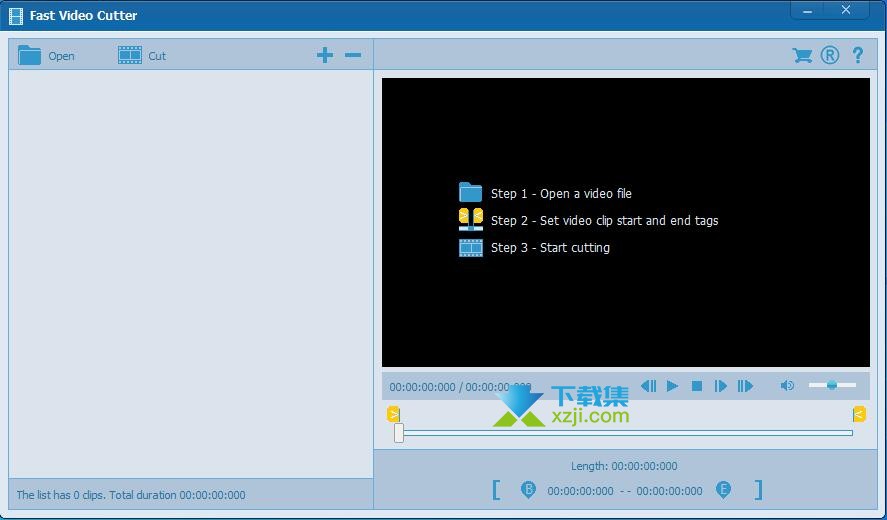887x520 pixels.
Task: Set clip end with the E marker icon
Action: click(x=723, y=490)
